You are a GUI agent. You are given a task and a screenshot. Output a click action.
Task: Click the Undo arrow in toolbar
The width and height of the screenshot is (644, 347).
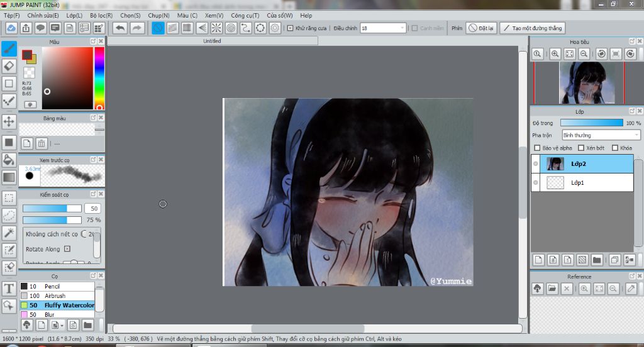pyautogui.click(x=120, y=28)
